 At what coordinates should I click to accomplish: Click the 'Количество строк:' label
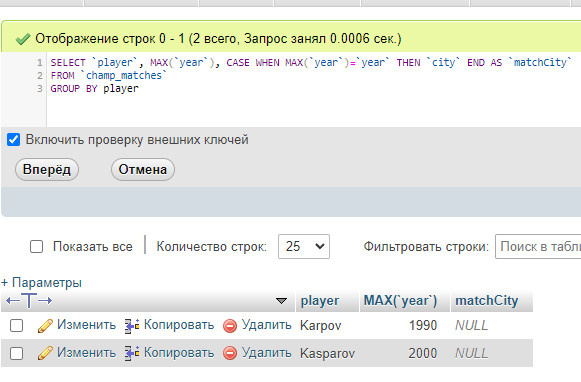tap(212, 246)
